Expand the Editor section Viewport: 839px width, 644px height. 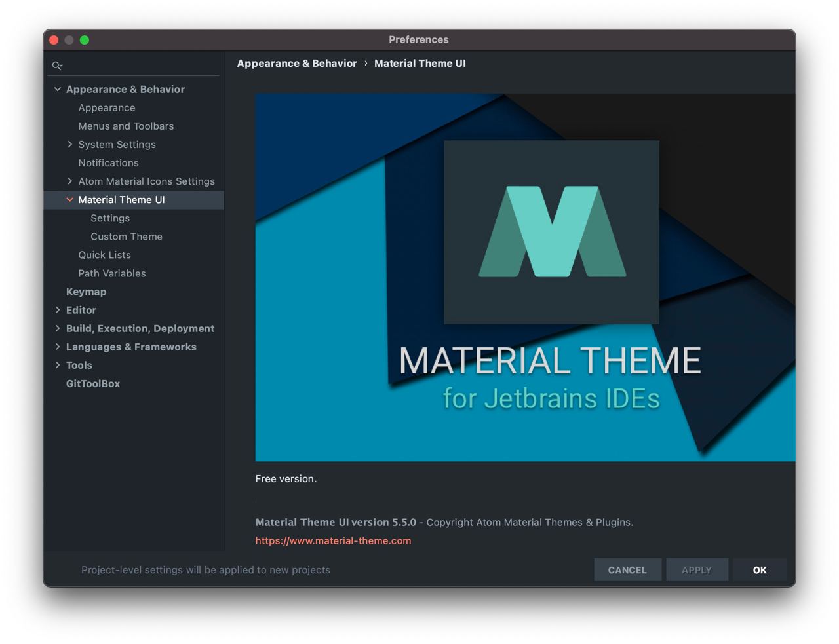[x=58, y=309]
